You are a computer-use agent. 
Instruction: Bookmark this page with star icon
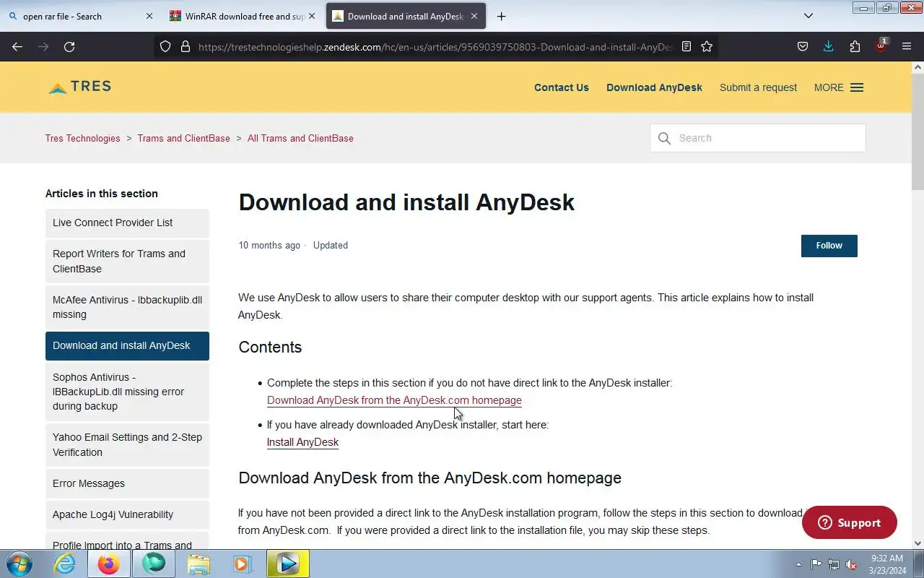(x=707, y=46)
